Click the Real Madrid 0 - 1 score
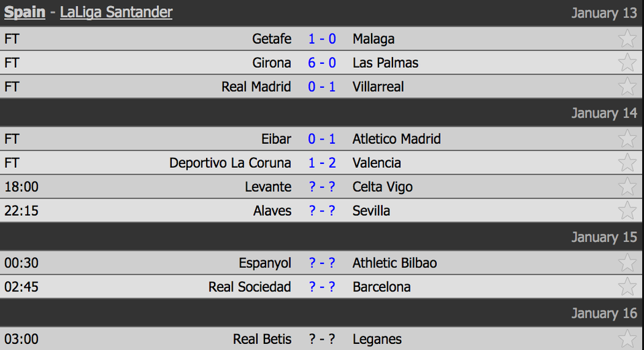Screen dimensions: 644x350 (322, 87)
